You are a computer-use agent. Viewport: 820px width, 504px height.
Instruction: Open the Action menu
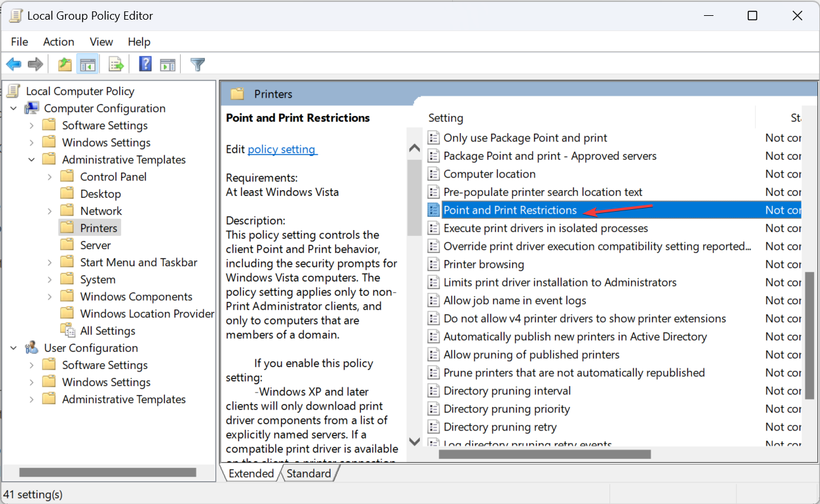58,41
